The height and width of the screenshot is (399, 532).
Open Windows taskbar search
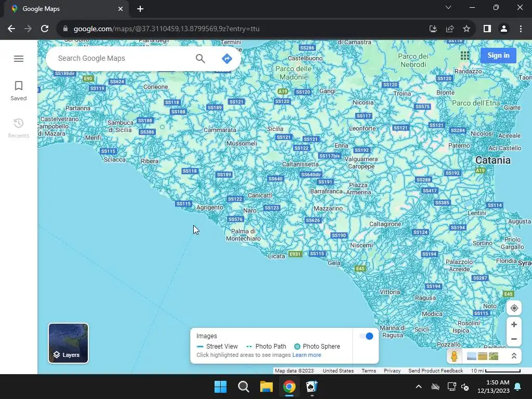tap(244, 387)
